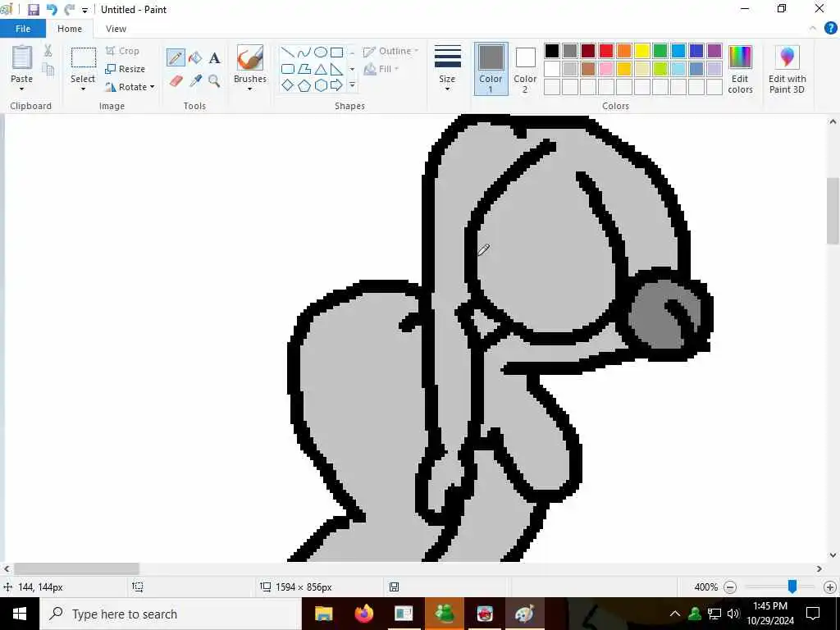Click the zoom slider thumb
This screenshot has width=840, height=630.
(x=792, y=587)
